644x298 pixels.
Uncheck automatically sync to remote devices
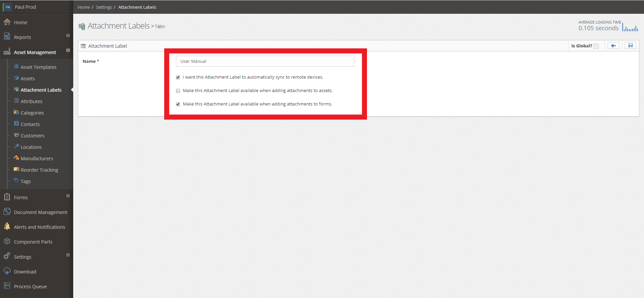pyautogui.click(x=178, y=77)
